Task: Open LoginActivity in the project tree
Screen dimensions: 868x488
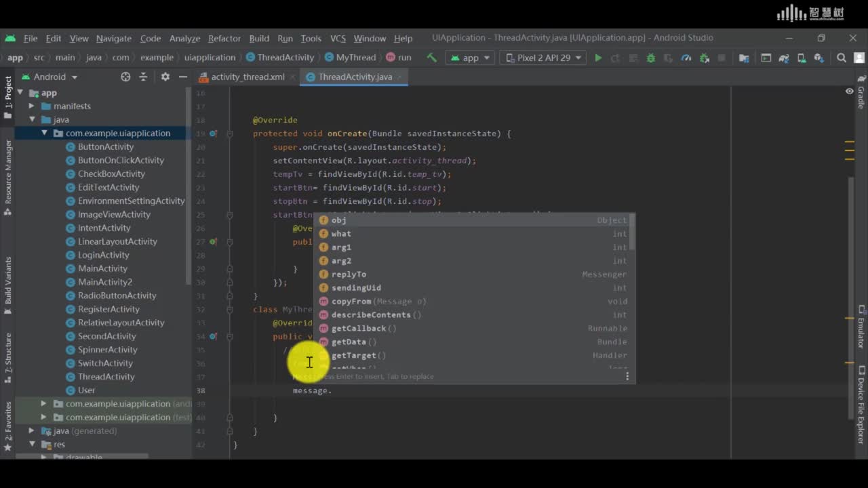Action: [x=103, y=255]
